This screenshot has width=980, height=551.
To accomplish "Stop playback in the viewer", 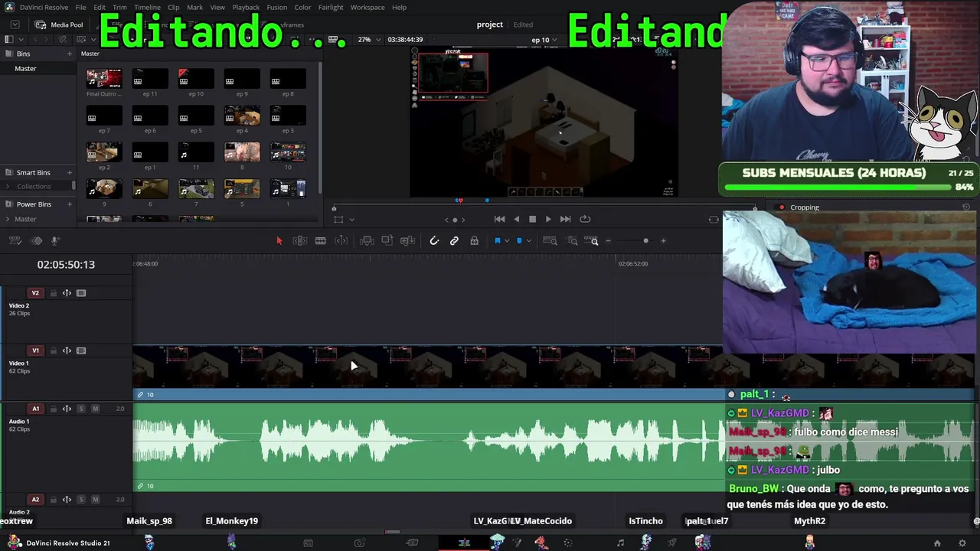I will (x=532, y=219).
